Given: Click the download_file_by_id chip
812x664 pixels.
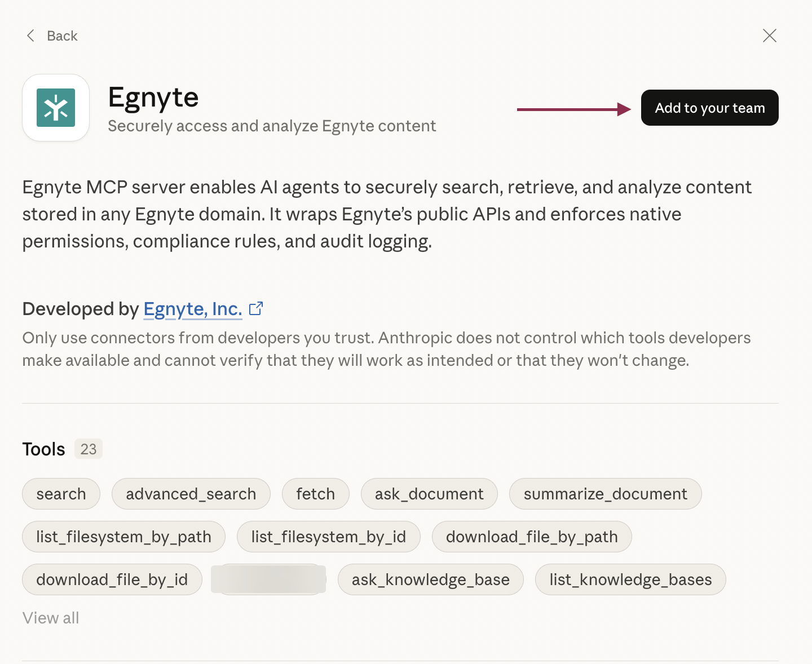Looking at the screenshot, I should 112,579.
